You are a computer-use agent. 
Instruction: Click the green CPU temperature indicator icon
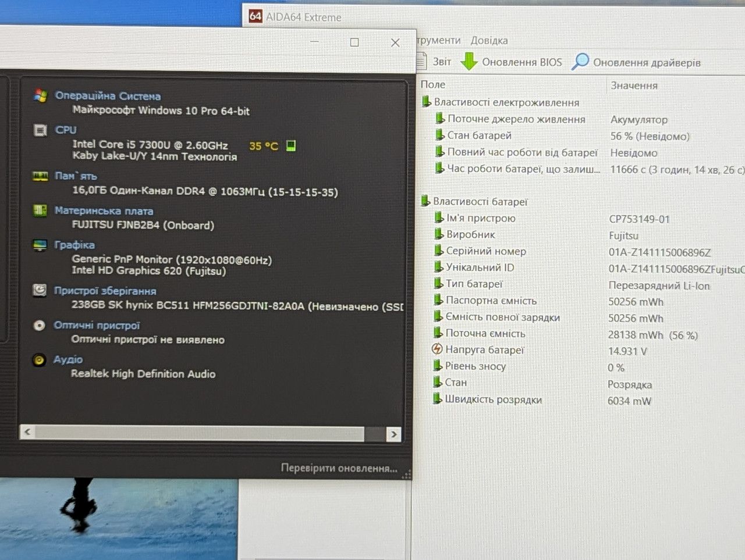point(291,145)
